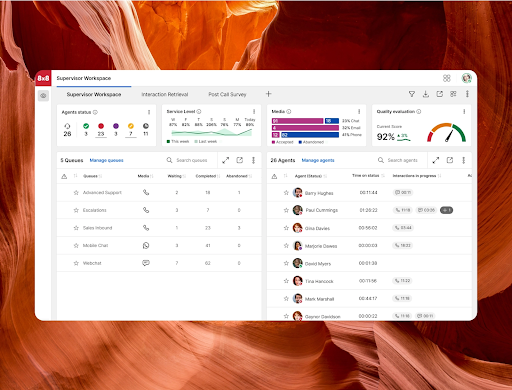Click the Accepted legend swatch in Media
Image resolution: width=512 pixels, height=390 pixels.
pyautogui.click(x=273, y=142)
